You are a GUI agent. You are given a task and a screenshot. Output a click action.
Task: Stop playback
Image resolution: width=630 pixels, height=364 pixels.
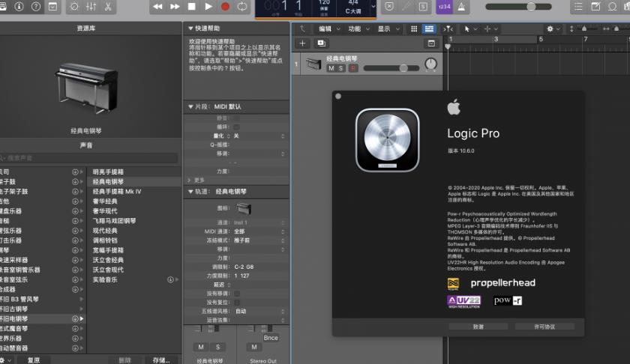click(192, 7)
